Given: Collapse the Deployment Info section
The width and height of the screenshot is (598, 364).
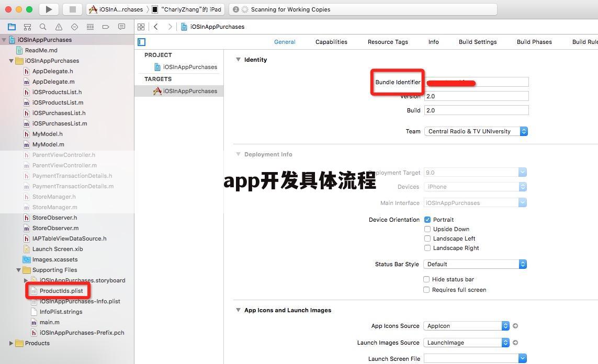Looking at the screenshot, I should (x=239, y=154).
